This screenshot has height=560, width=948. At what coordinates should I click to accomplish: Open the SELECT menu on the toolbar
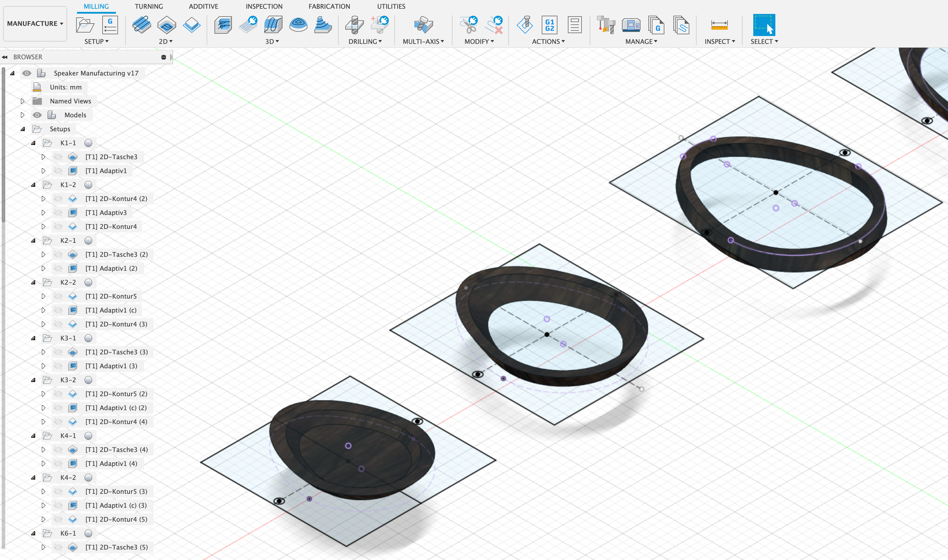[764, 42]
